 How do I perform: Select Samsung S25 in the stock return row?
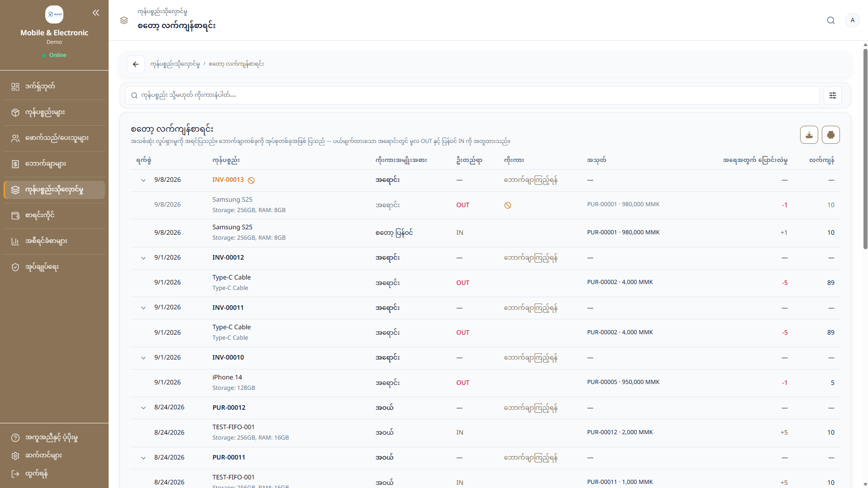[232, 227]
